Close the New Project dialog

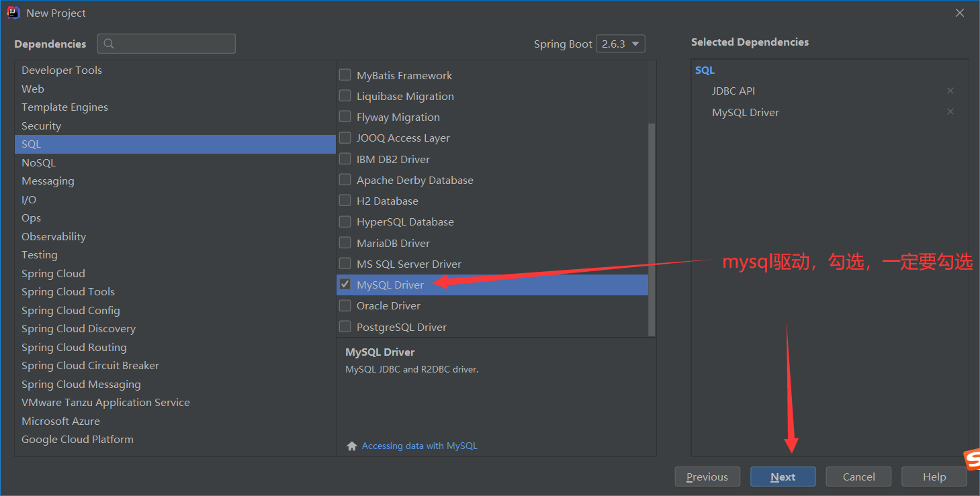pyautogui.click(x=960, y=13)
